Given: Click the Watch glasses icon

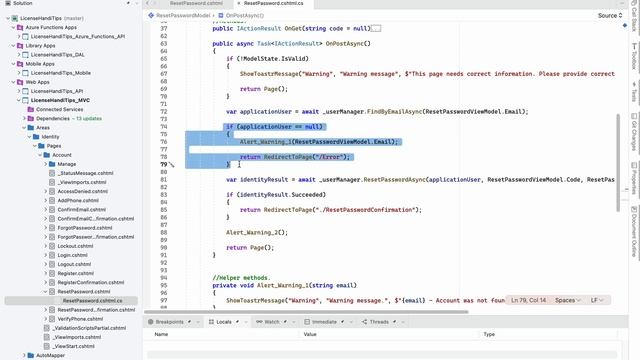Looking at the screenshot, I should (259, 322).
